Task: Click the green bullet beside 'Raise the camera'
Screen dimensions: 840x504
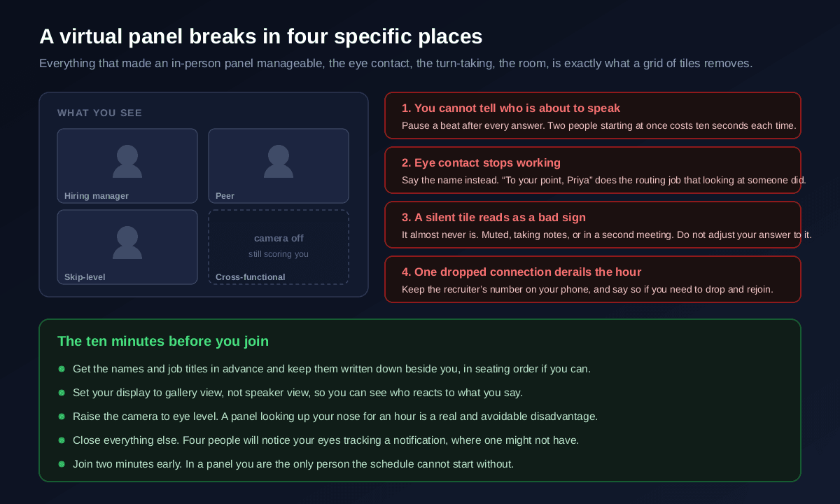Action: [x=62, y=416]
